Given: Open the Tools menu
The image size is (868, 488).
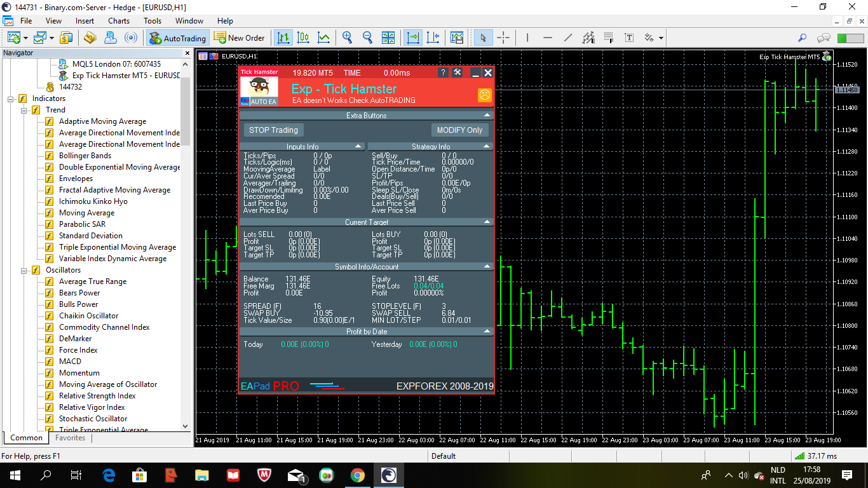Looking at the screenshot, I should click(x=153, y=21).
